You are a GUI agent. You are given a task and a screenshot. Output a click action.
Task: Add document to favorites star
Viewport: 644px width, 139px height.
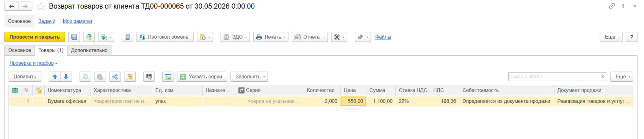[x=41, y=6]
